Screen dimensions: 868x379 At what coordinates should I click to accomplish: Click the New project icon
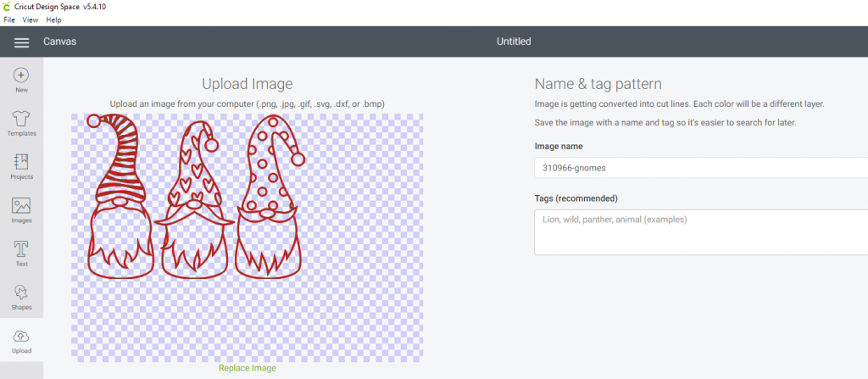tap(21, 81)
